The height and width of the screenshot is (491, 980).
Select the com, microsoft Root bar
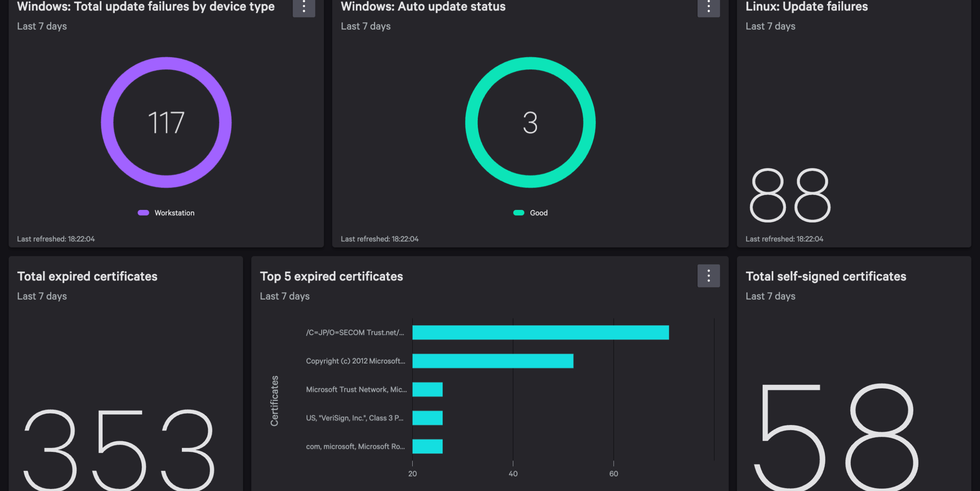[427, 447]
